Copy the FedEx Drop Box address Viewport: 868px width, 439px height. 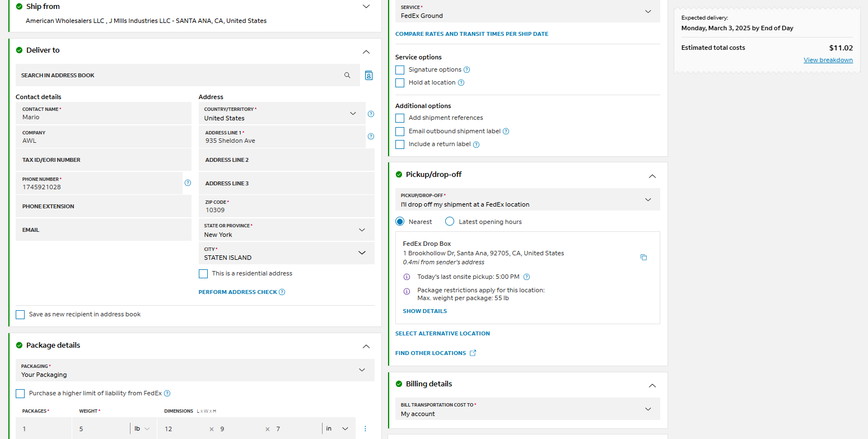coord(643,257)
